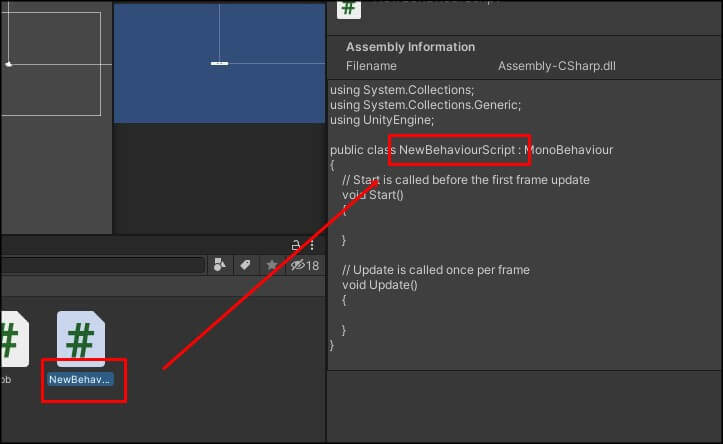Click the Start is called before first frame comment
This screenshot has height=444, width=723.
point(466,180)
